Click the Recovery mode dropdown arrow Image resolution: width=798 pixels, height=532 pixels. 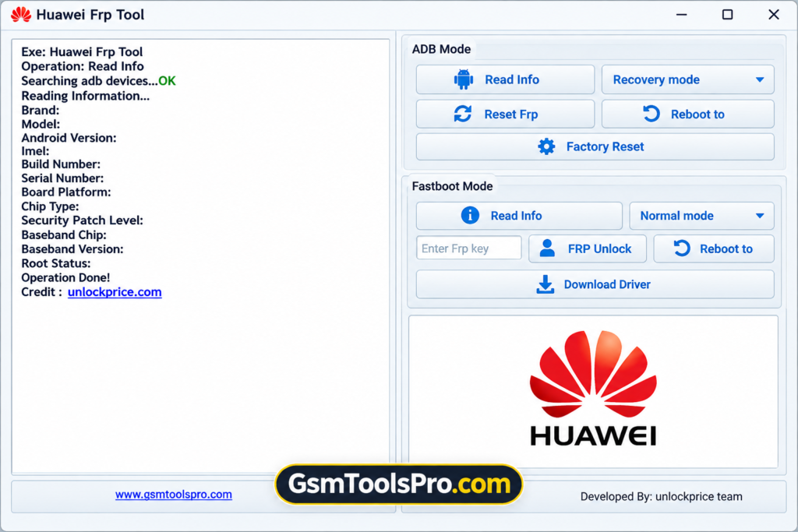[760, 80]
